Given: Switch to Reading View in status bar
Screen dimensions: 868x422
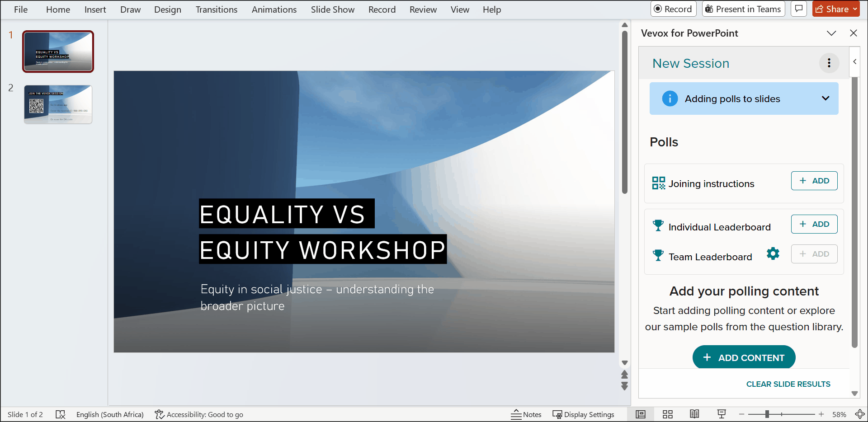Looking at the screenshot, I should 695,414.
